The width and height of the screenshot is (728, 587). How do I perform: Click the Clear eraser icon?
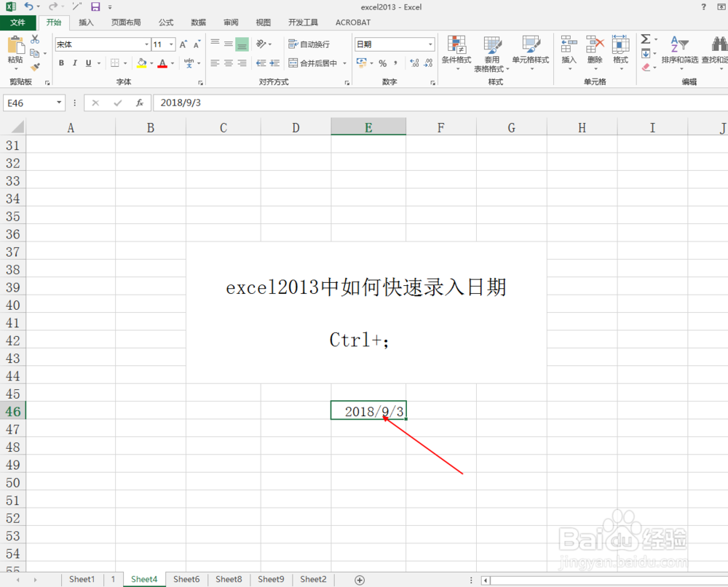(x=646, y=68)
